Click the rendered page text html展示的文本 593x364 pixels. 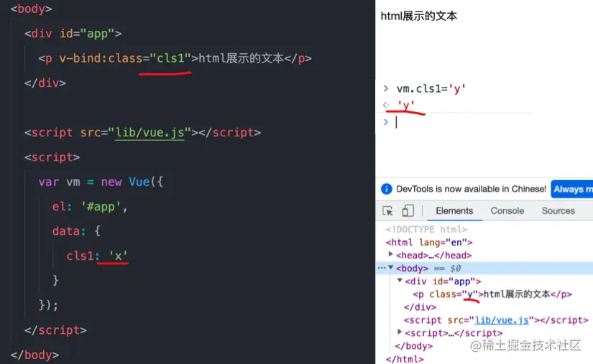point(418,16)
